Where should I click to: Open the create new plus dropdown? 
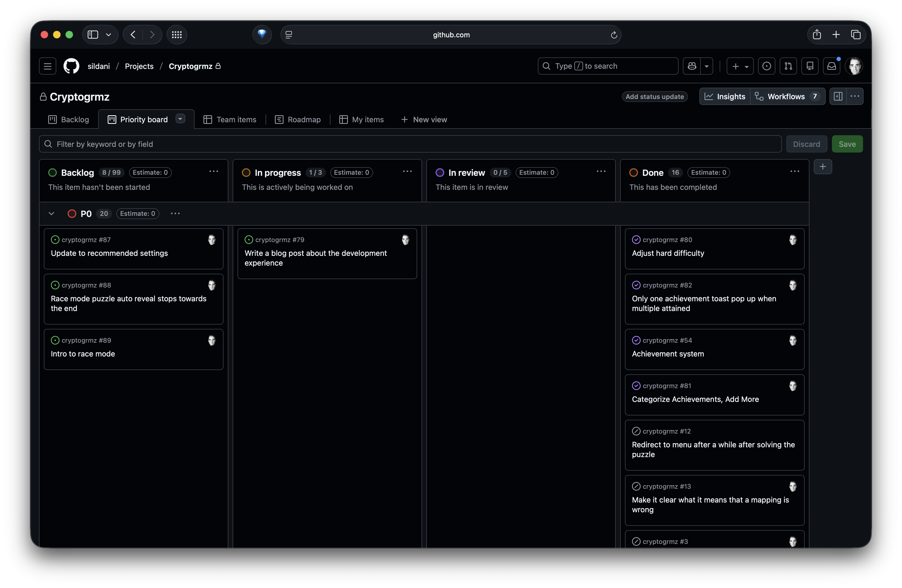pyautogui.click(x=740, y=66)
